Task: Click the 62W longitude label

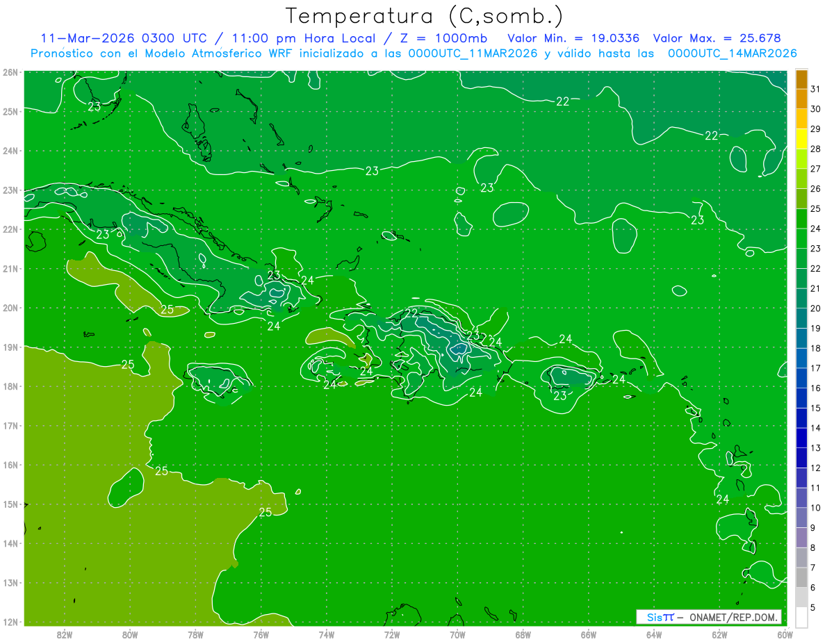Action: click(x=719, y=634)
